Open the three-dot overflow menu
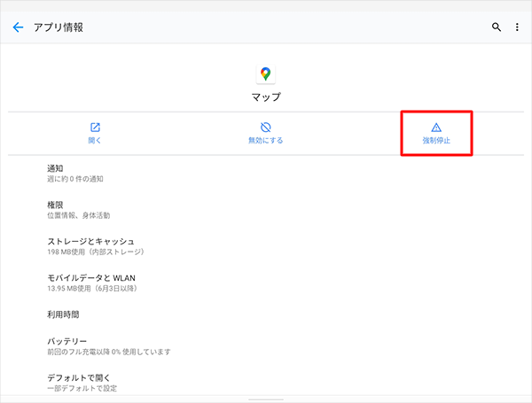 pos(518,27)
